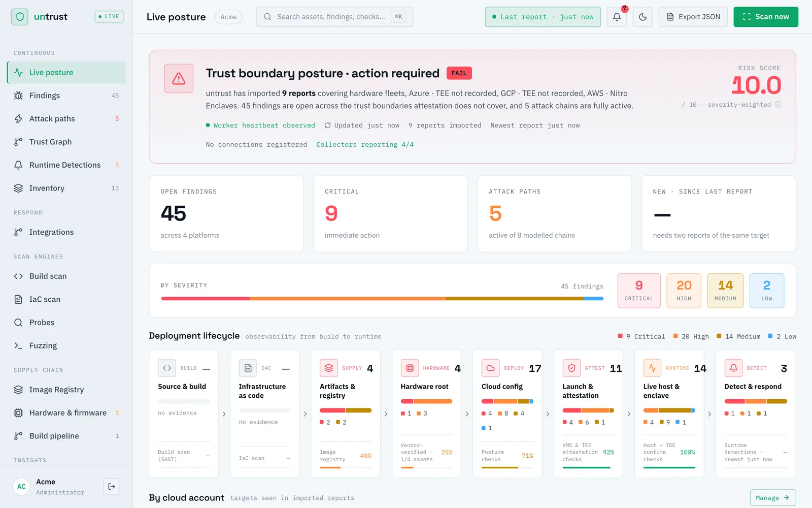Viewport: 812px width, 508px height.
Task: Click Scan now button
Action: pyautogui.click(x=765, y=17)
